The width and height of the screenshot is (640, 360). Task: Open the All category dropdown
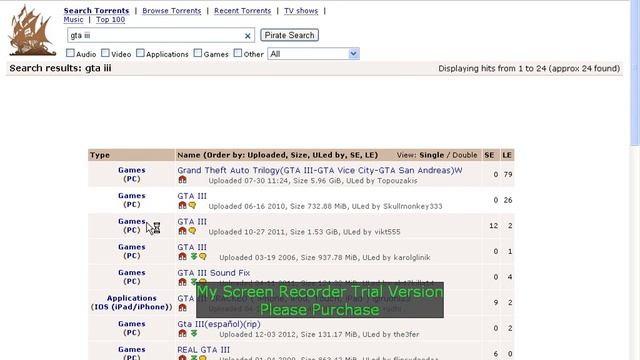click(x=313, y=54)
